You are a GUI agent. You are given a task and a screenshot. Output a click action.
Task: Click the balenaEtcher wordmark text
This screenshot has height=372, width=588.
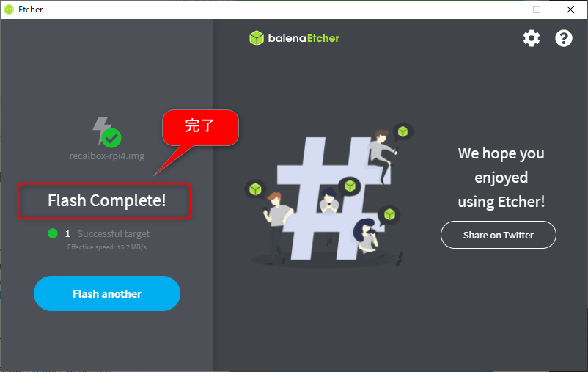pos(304,38)
